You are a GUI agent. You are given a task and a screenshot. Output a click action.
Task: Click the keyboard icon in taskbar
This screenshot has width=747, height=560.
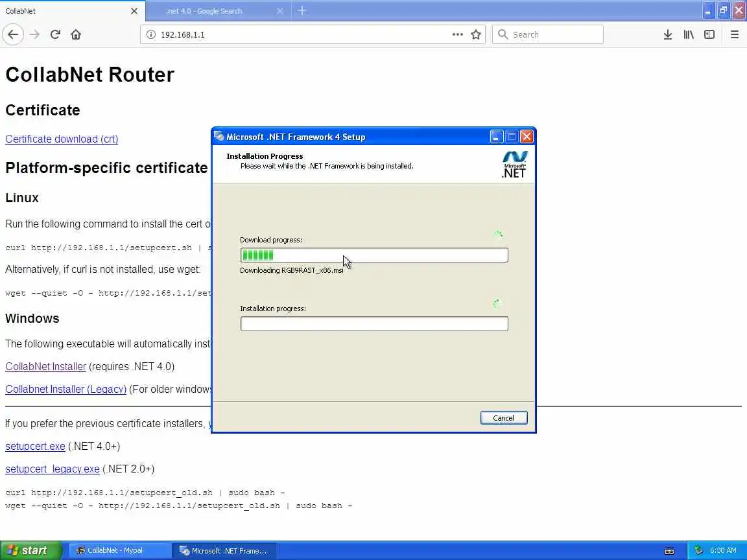[669, 551]
